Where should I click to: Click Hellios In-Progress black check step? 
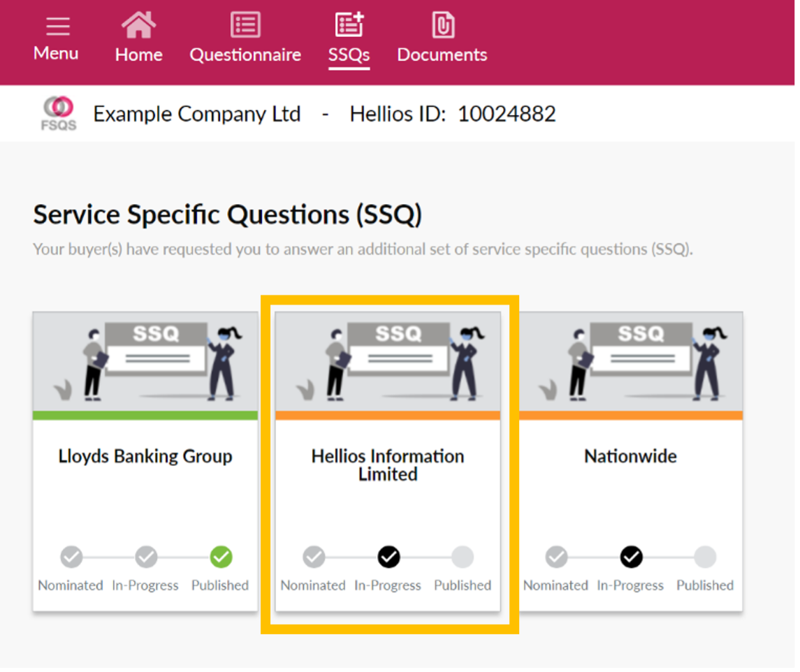(388, 557)
